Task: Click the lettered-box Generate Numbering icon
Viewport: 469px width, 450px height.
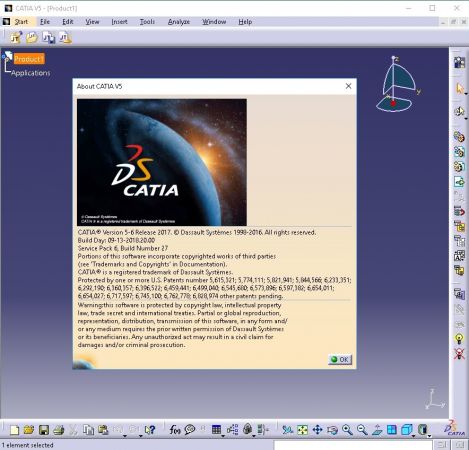Action: click(459, 256)
